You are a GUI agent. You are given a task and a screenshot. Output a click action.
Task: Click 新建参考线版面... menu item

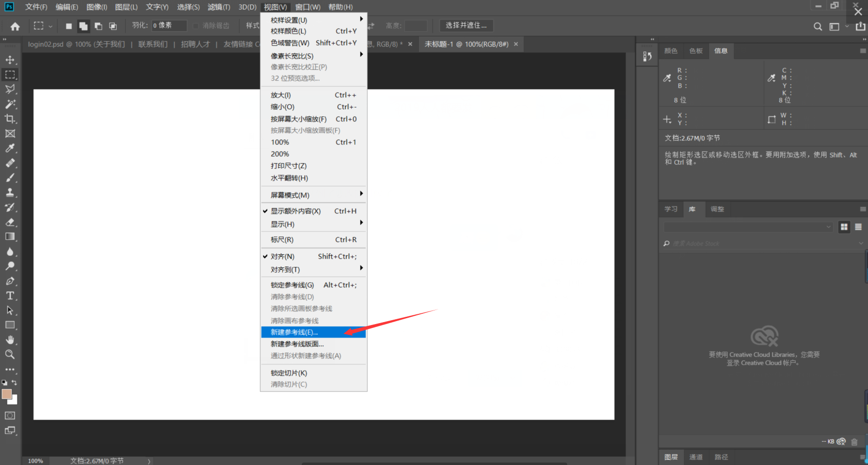313,344
